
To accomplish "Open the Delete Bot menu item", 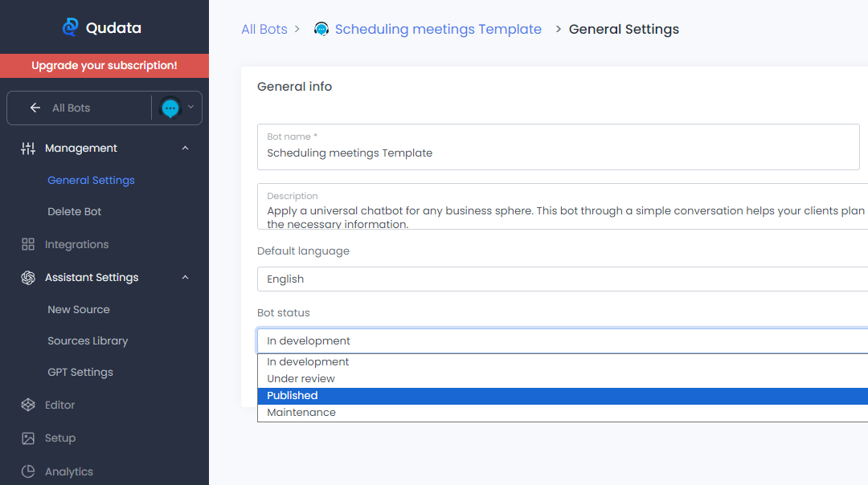I will click(75, 212).
